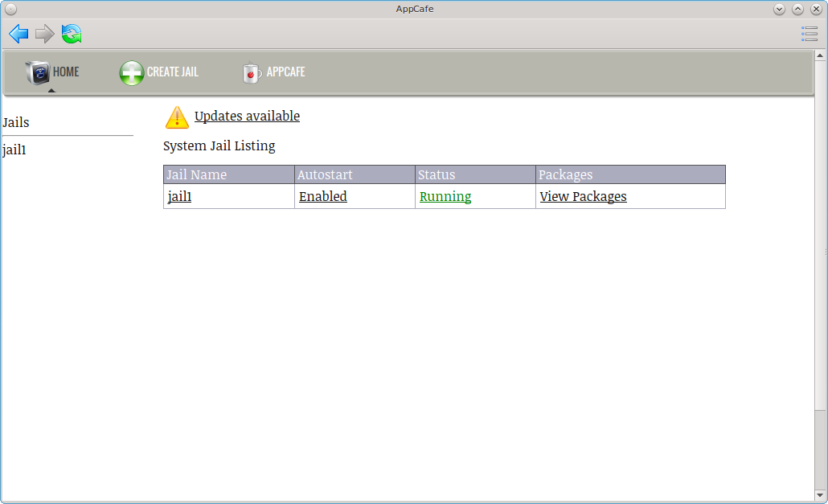This screenshot has height=504, width=828.
Task: Click the blue back arrow
Action: pyautogui.click(x=18, y=34)
